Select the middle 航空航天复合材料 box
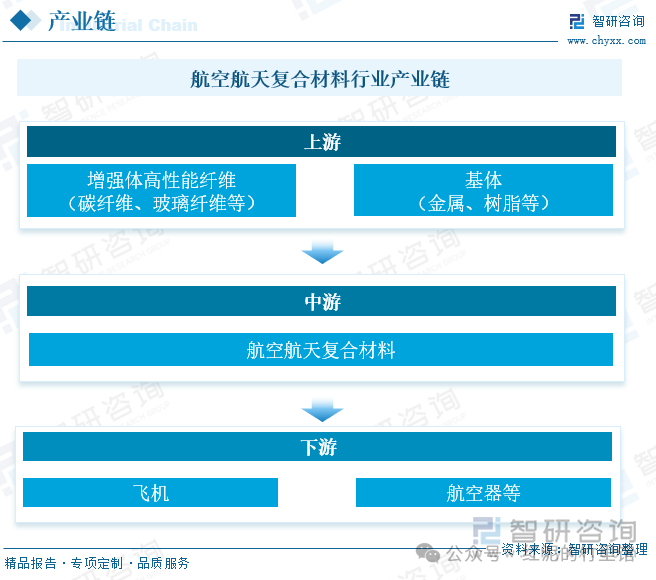Viewport: 656px width, 580px height. [321, 349]
